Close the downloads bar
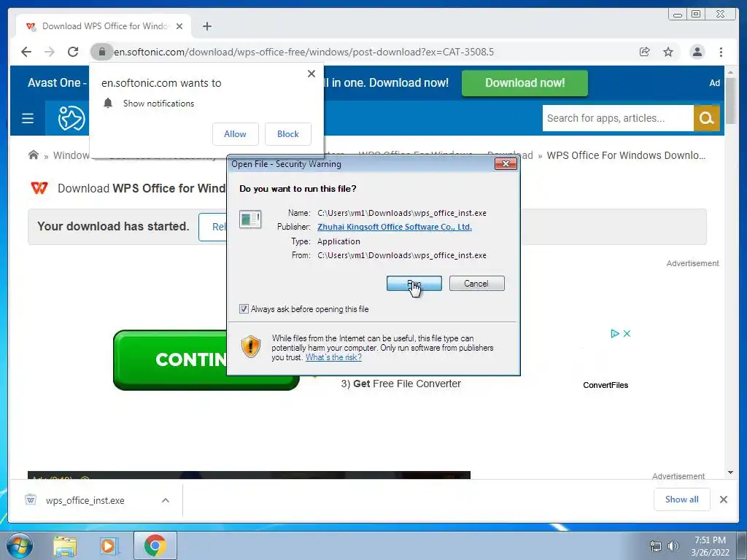Image resolution: width=747 pixels, height=560 pixels. coord(723,499)
